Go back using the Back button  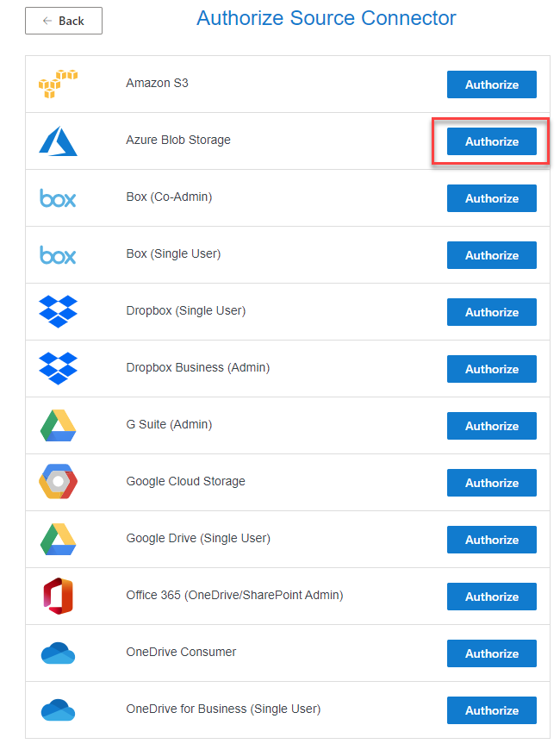(x=64, y=21)
